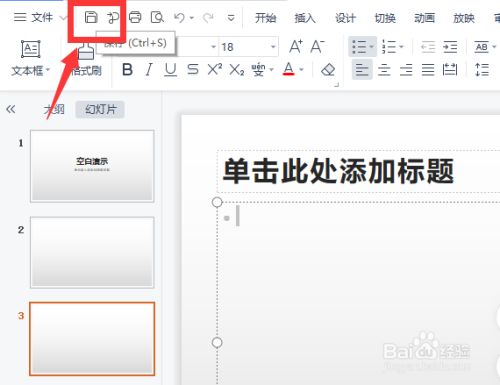This screenshot has height=385, width=500.
Task: Expand the phonetic guide dropdown arrow
Action: 271,70
